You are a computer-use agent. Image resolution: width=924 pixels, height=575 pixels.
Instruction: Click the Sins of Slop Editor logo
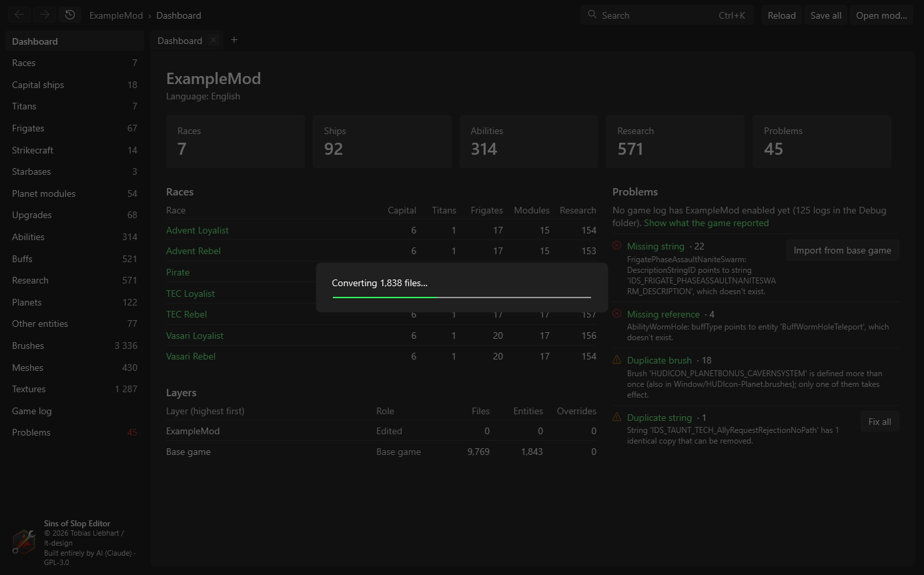click(x=25, y=542)
